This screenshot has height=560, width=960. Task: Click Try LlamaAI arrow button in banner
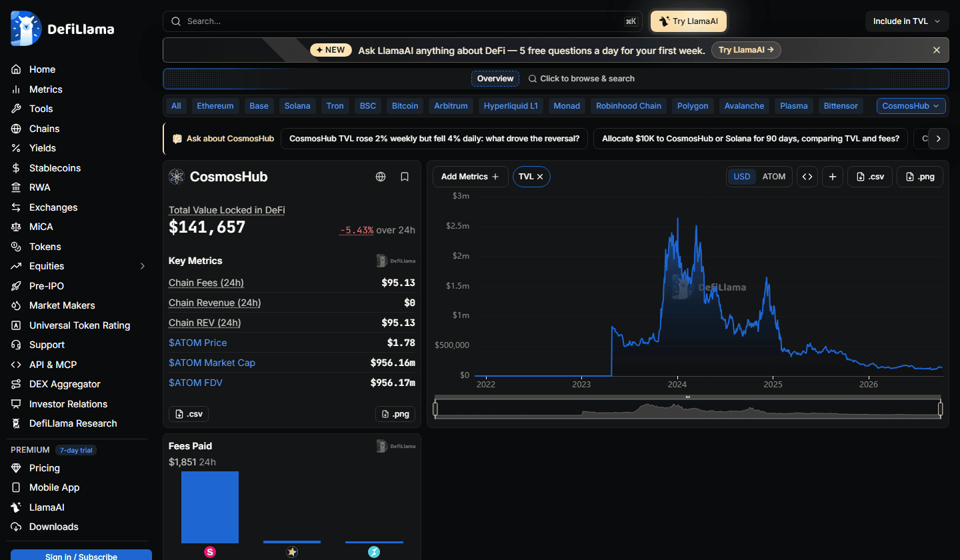pos(746,50)
